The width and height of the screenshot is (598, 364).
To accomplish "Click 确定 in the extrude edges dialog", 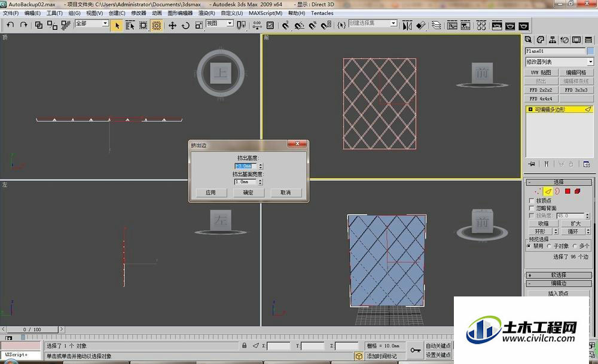I will [x=248, y=192].
